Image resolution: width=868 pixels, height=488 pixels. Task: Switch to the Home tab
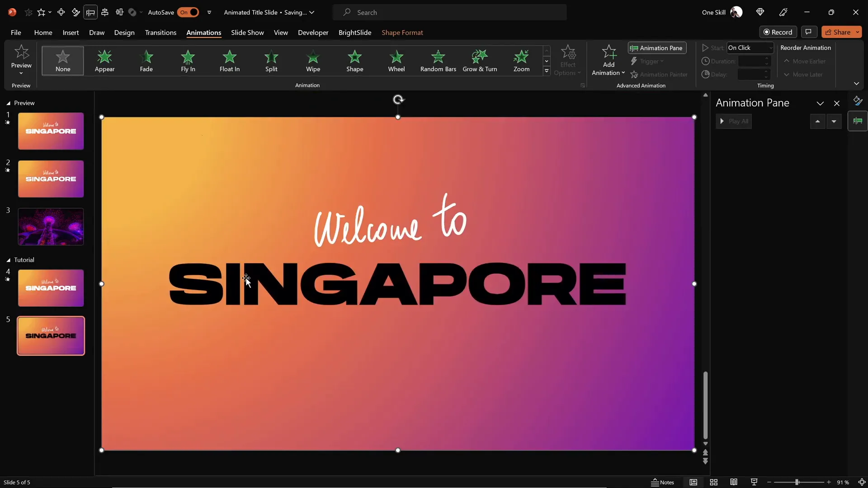click(43, 33)
